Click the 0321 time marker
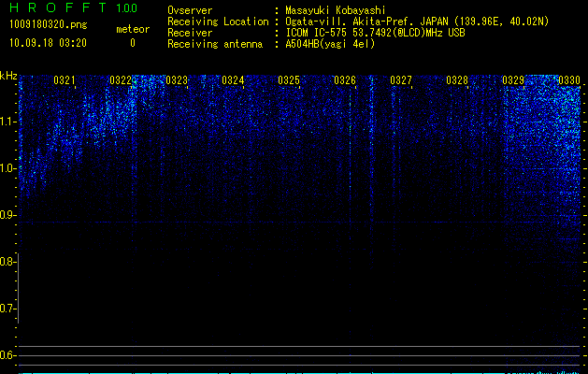Image resolution: width=588 pixels, height=374 pixels. [x=65, y=80]
